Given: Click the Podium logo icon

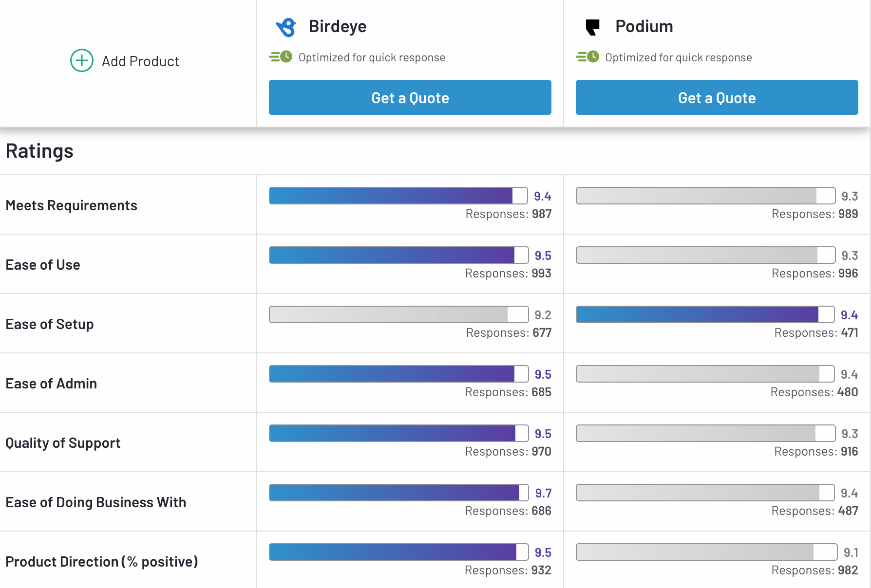Looking at the screenshot, I should click(x=592, y=27).
